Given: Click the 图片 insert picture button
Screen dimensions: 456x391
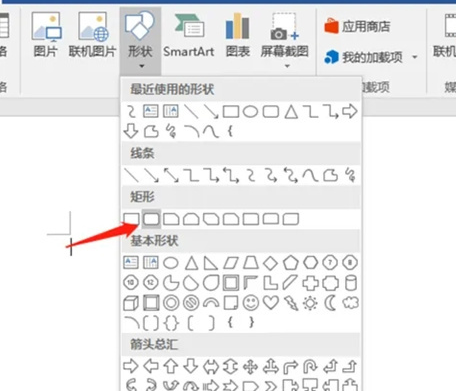Looking at the screenshot, I should [46, 35].
